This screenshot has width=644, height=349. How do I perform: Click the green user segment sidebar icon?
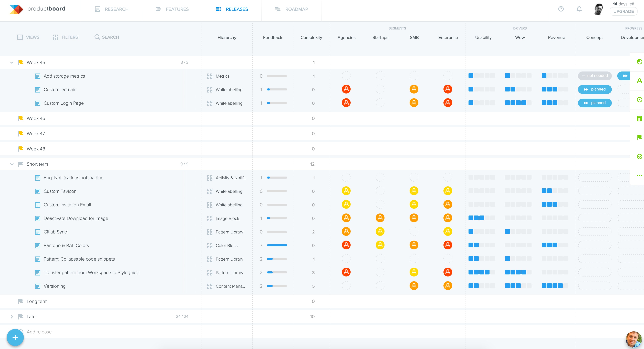(639, 81)
